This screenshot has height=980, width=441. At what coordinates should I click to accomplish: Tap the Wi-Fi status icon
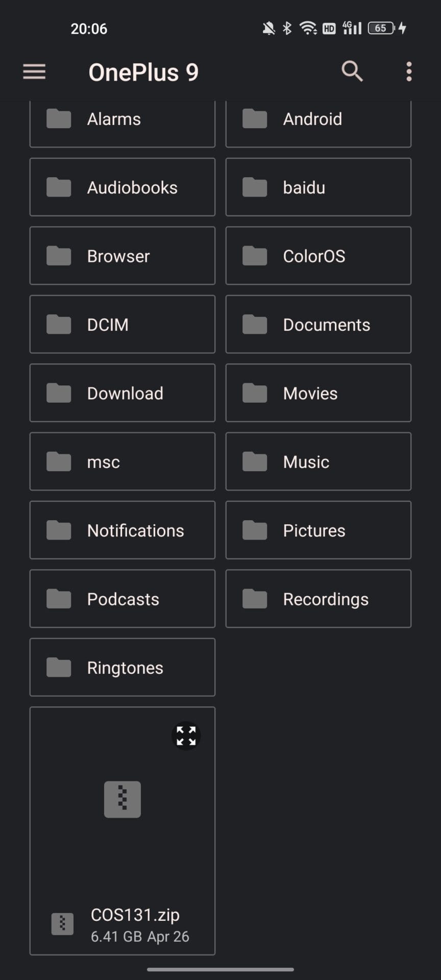point(308,28)
